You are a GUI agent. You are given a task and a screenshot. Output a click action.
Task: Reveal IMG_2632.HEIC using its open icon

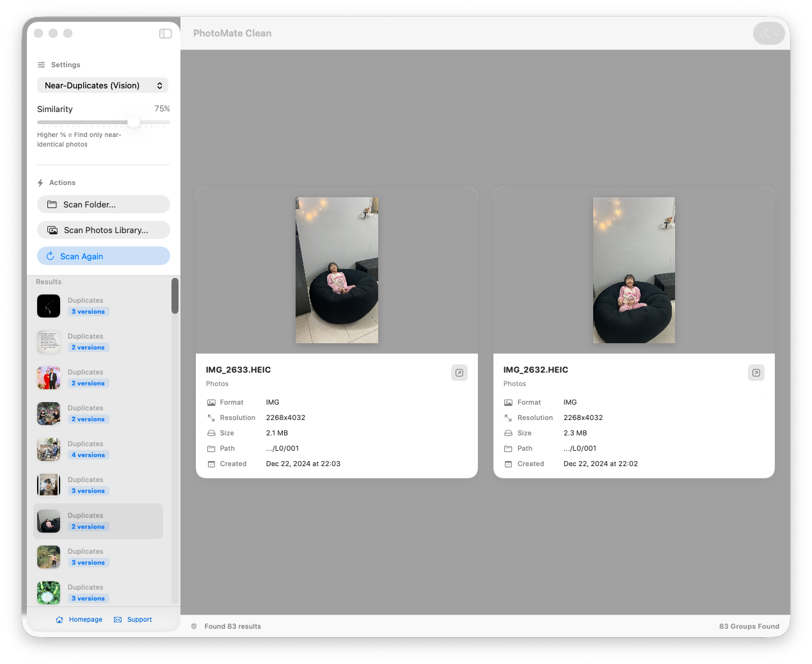point(756,373)
